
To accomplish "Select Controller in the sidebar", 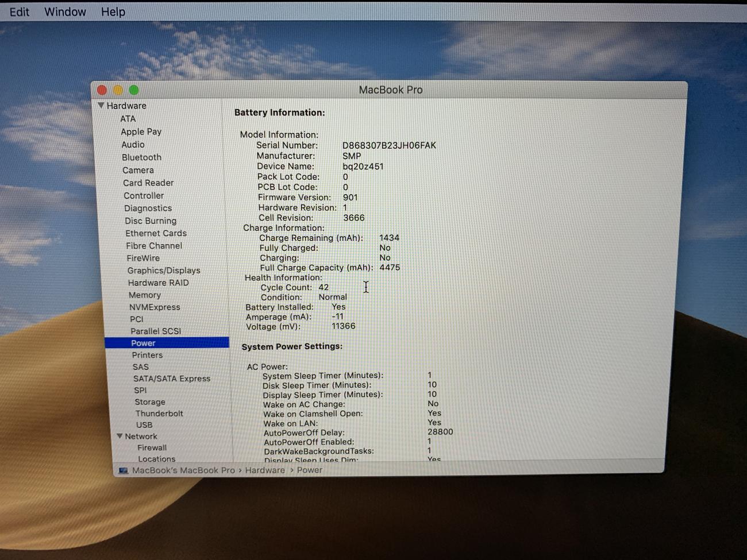I will click(x=144, y=195).
